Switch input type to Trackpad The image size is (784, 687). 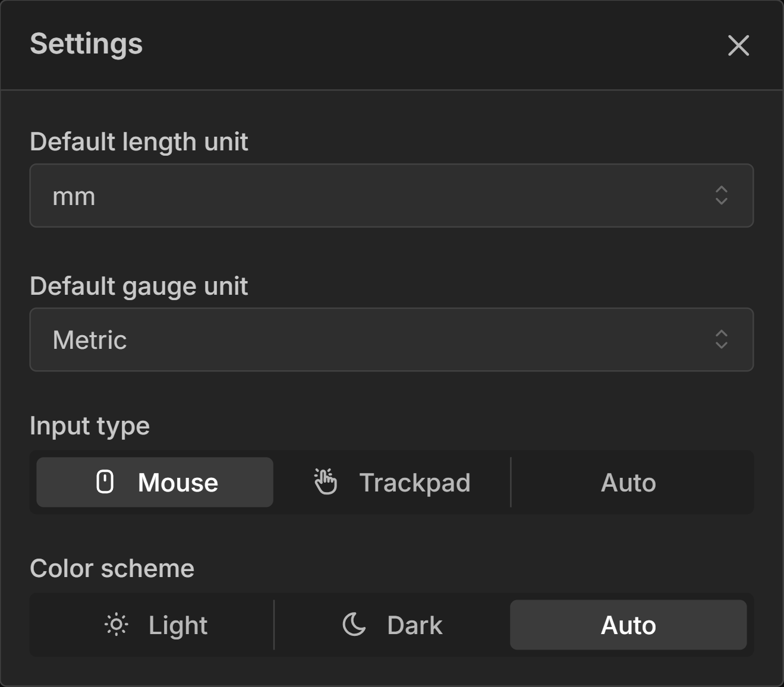[392, 483]
